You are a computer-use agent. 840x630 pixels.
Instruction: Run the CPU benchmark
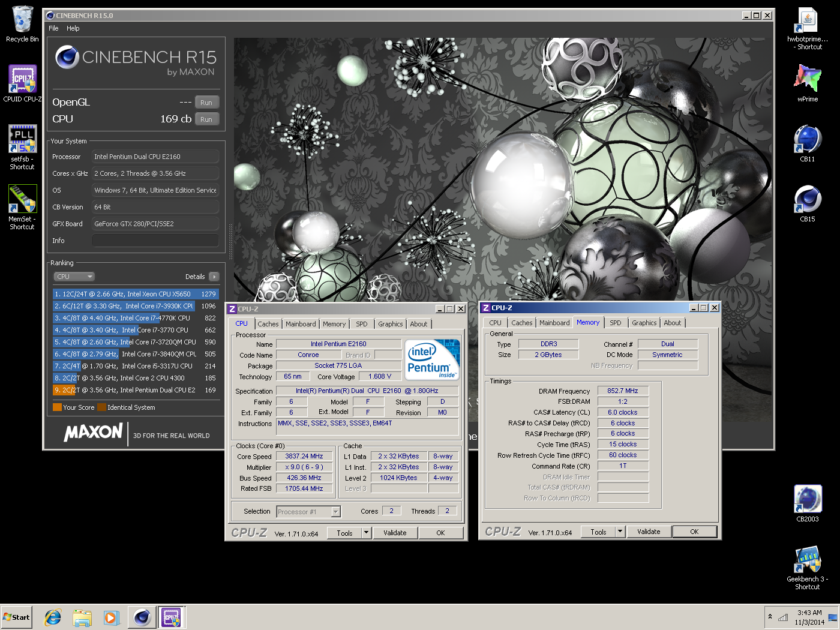[x=206, y=119]
